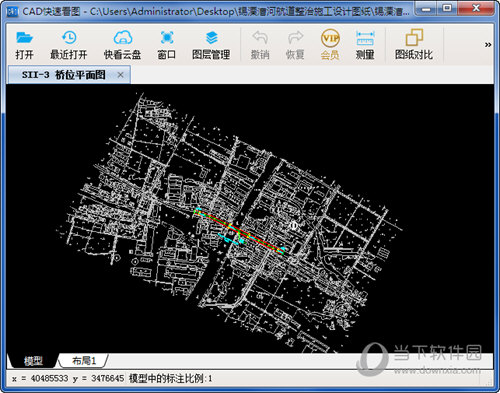
Task: Maximize the CAD快速看图 window
Action: pyautogui.click(x=447, y=8)
